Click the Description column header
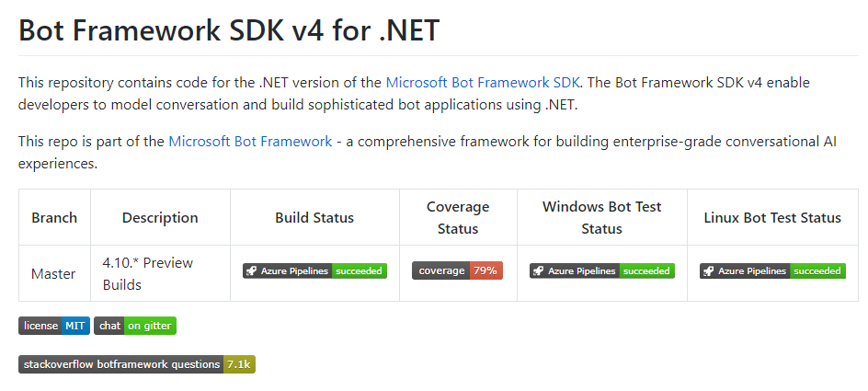 pos(160,218)
